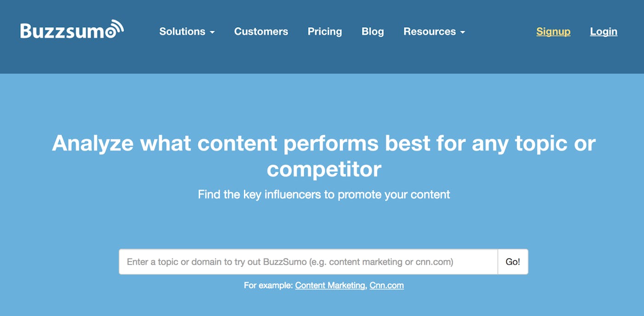Select Resources in the navigation bar
The width and height of the screenshot is (644, 316).
click(x=430, y=31)
